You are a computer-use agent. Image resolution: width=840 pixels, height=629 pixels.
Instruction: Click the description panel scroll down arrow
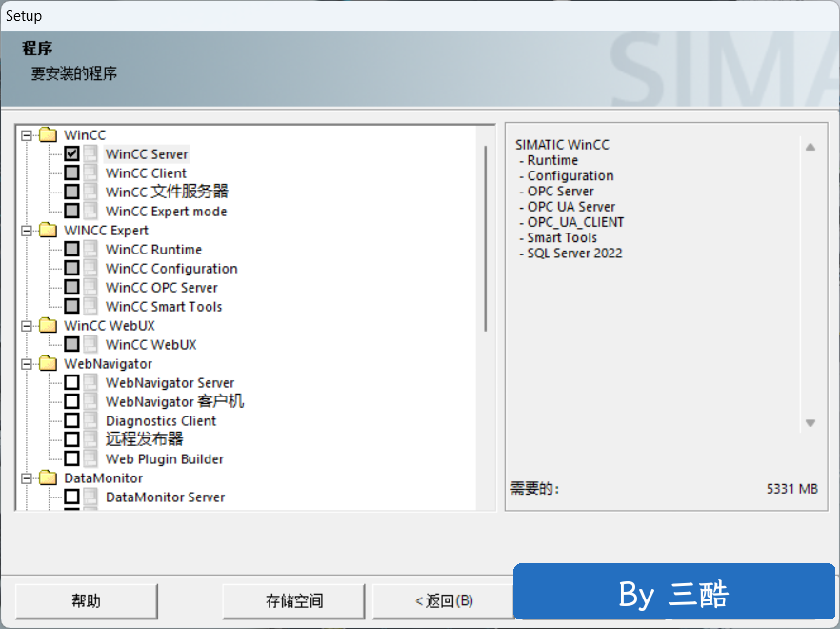(x=810, y=423)
